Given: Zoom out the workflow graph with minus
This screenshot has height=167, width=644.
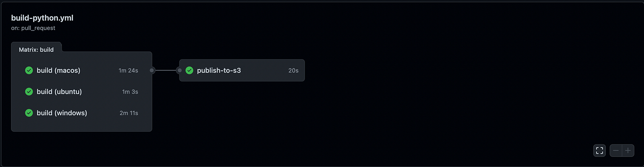Looking at the screenshot, I should 616,150.
